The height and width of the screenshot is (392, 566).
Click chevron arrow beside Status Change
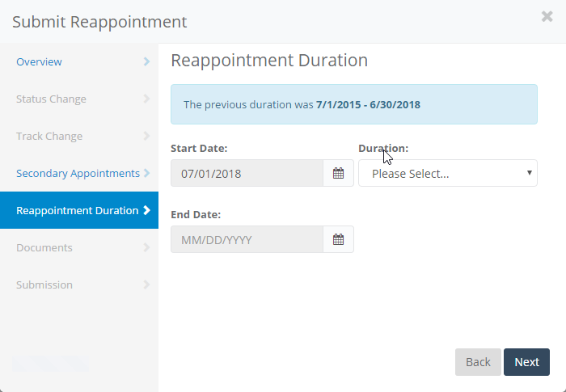coord(146,99)
